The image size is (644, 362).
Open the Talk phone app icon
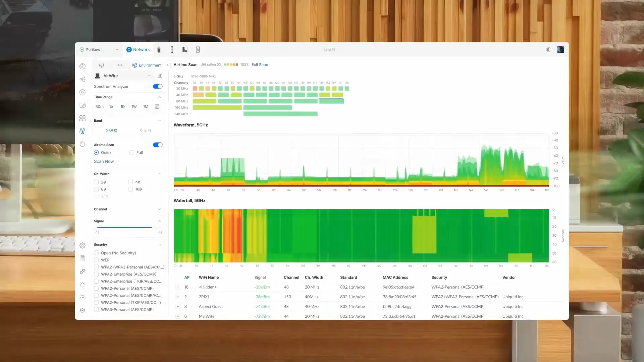tap(185, 50)
